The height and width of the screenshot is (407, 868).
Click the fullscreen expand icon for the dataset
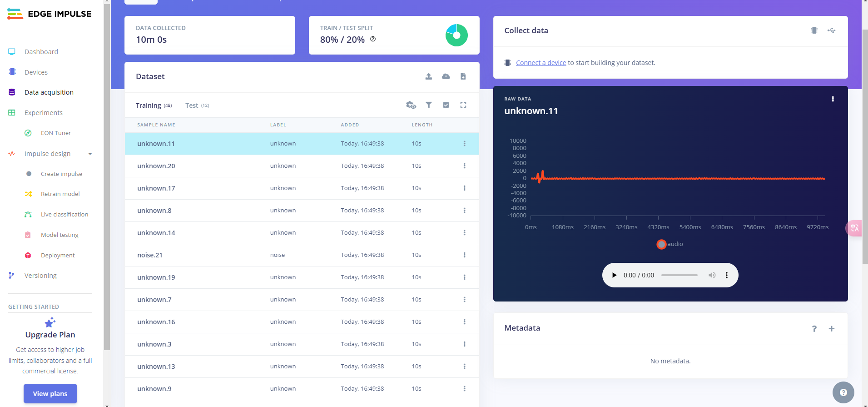point(463,105)
